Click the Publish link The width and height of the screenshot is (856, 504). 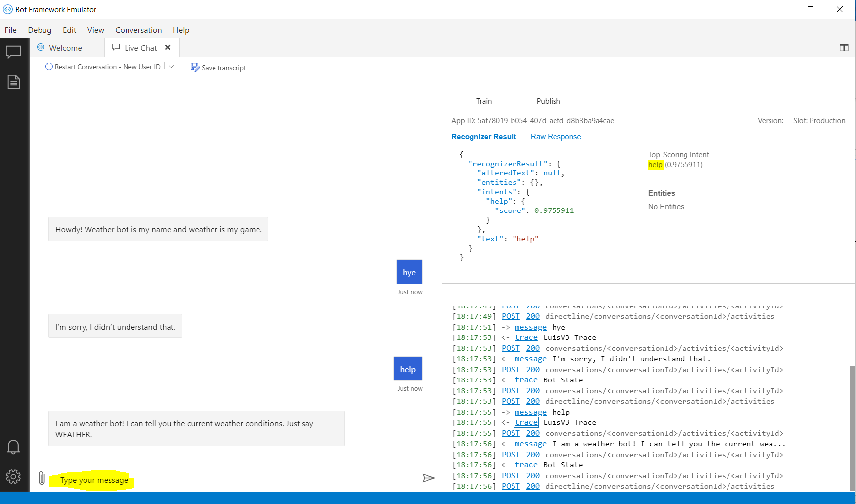[548, 101]
